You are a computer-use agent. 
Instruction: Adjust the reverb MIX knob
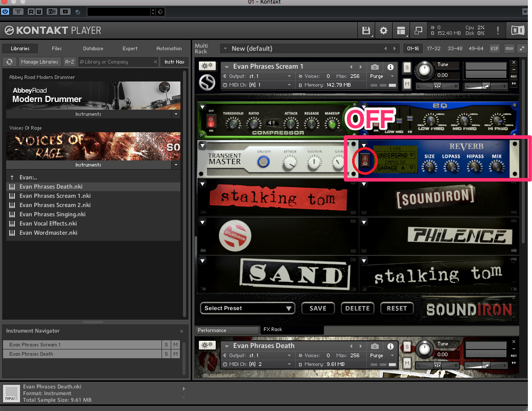496,166
